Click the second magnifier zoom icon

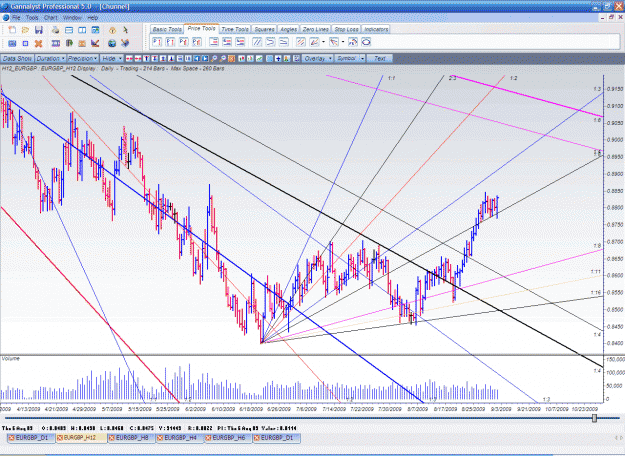click(223, 59)
